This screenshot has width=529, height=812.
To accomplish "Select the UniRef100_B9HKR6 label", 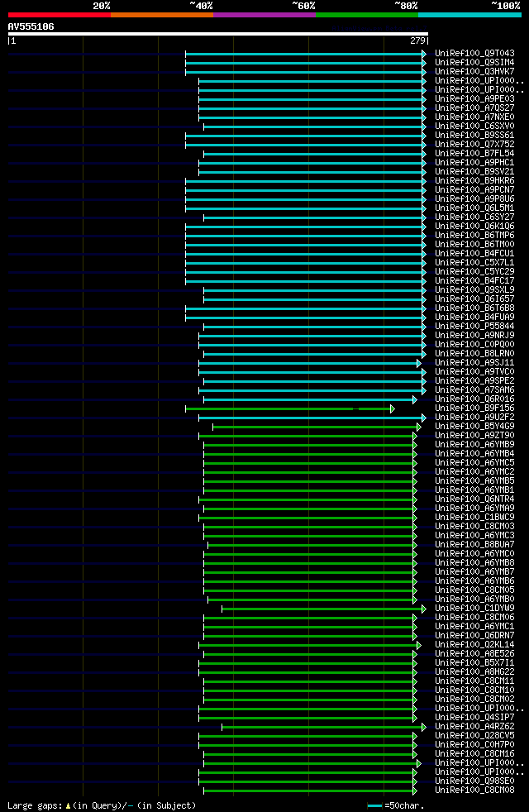I will pos(474,181).
